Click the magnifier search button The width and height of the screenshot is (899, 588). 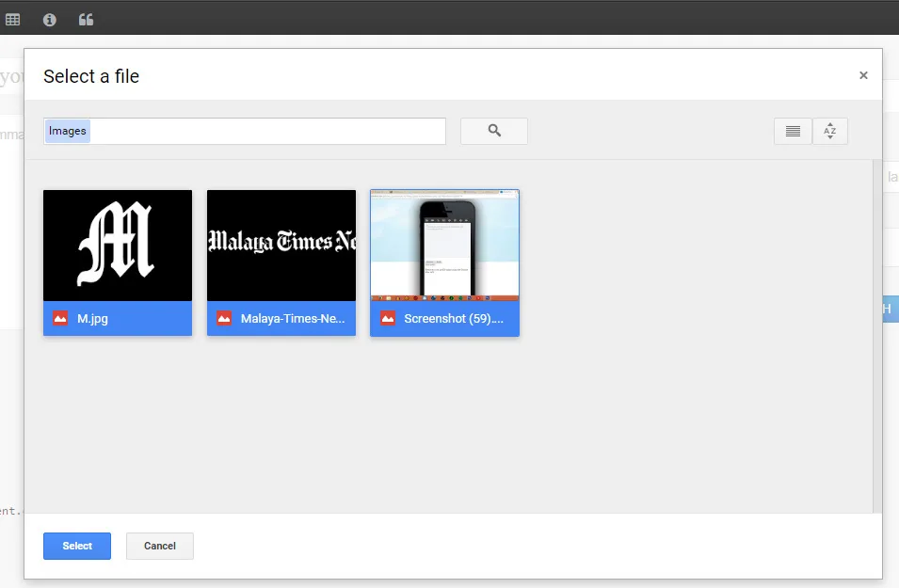pyautogui.click(x=494, y=131)
